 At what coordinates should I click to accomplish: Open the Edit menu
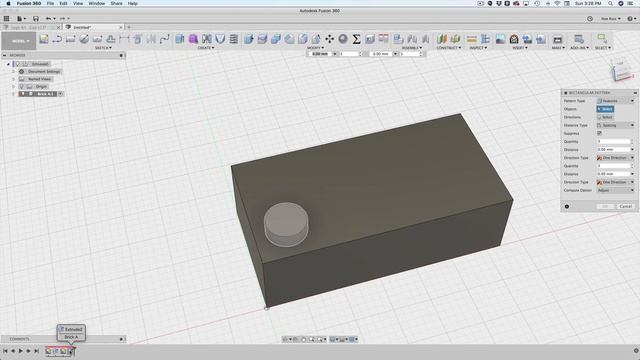click(63, 3)
